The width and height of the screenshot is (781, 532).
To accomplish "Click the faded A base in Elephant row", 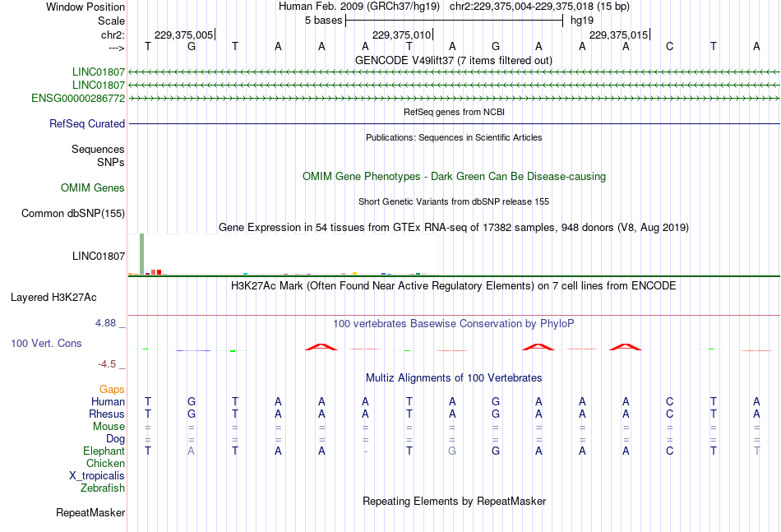I will 192,451.
